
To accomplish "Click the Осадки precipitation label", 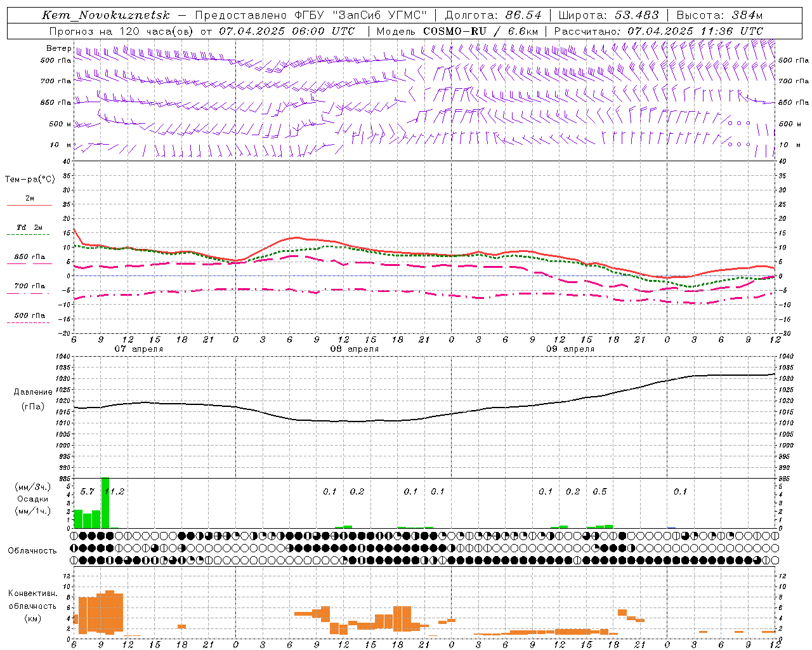I will [32, 499].
